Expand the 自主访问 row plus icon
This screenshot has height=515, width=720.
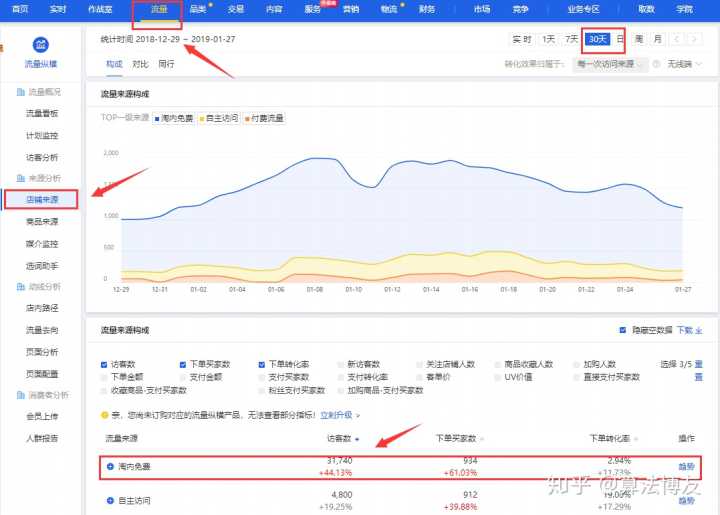click(x=110, y=499)
